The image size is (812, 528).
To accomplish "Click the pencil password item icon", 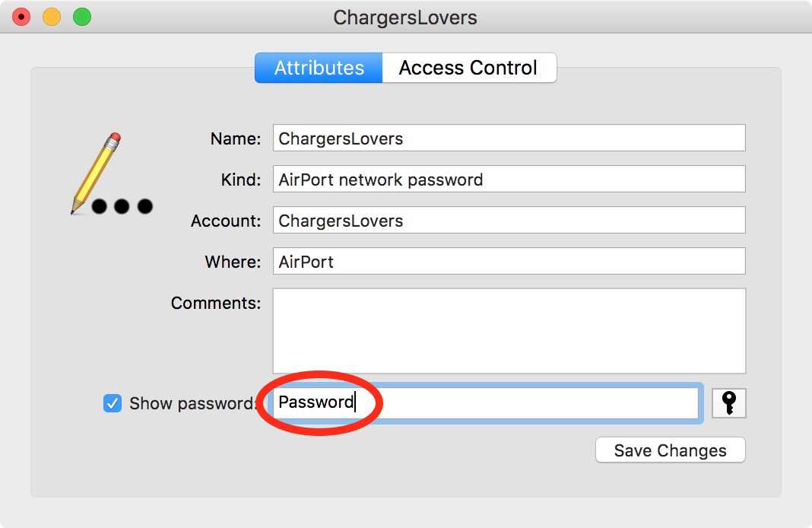I will [111, 176].
